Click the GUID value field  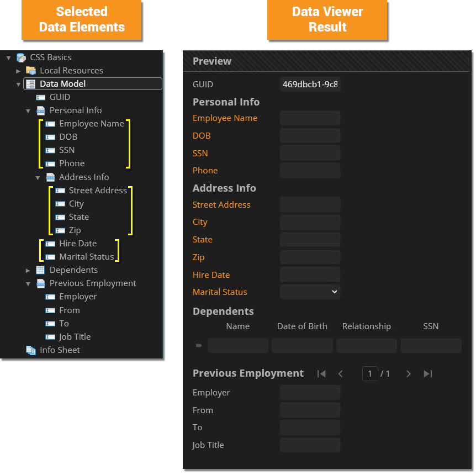coord(310,85)
